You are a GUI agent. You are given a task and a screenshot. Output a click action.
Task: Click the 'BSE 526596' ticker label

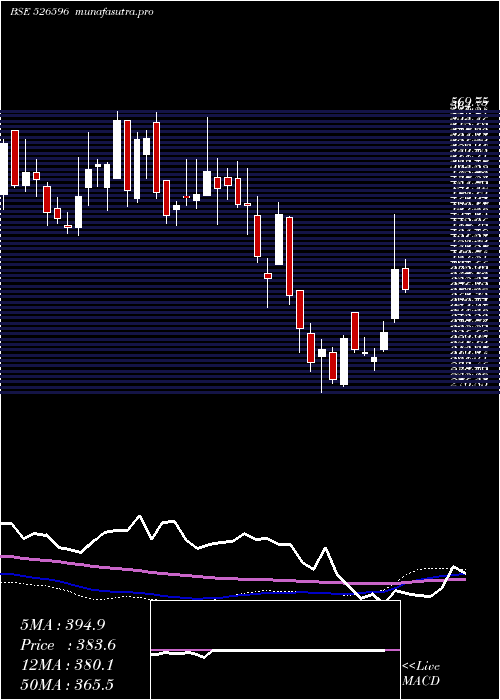(x=39, y=12)
